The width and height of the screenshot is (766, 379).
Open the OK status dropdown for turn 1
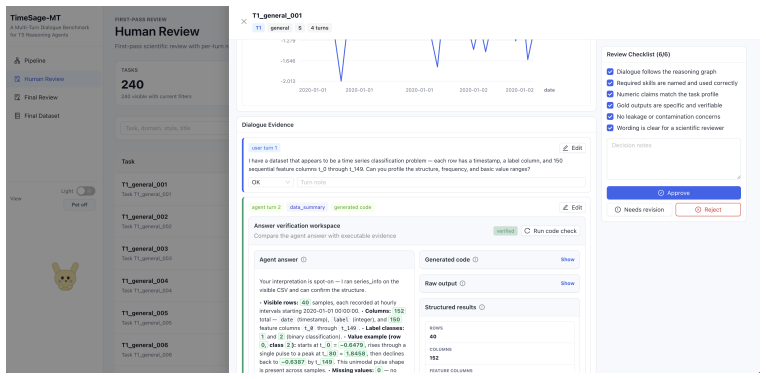(x=271, y=182)
